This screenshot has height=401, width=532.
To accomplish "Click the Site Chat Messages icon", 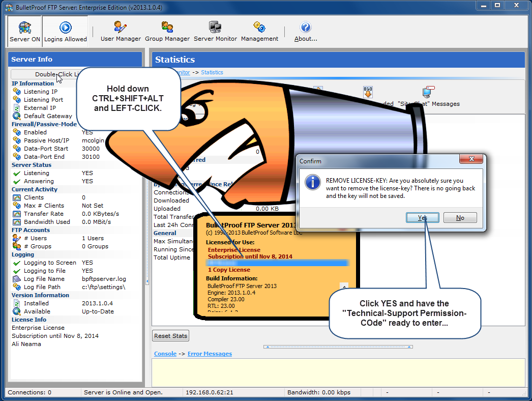I will [429, 92].
